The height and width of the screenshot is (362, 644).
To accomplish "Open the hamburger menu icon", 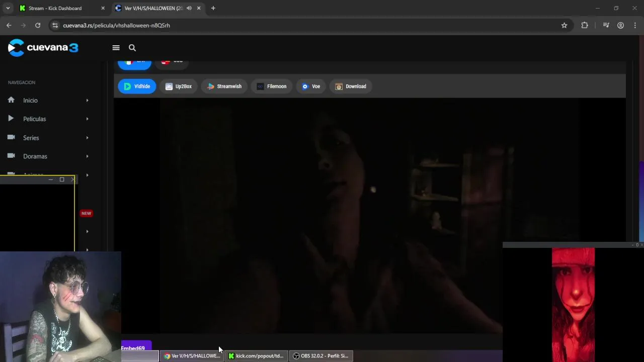I will click(x=116, y=48).
